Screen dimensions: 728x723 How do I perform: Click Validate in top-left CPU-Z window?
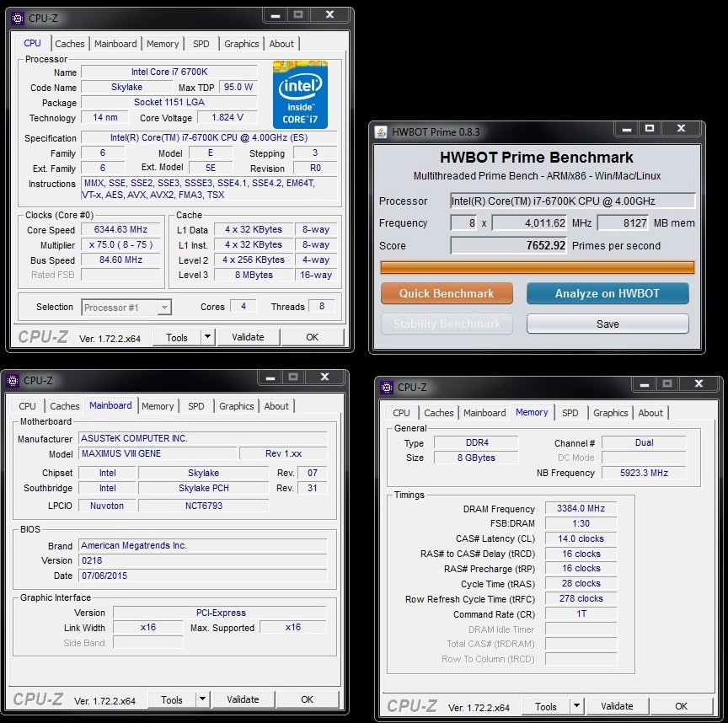(x=248, y=337)
